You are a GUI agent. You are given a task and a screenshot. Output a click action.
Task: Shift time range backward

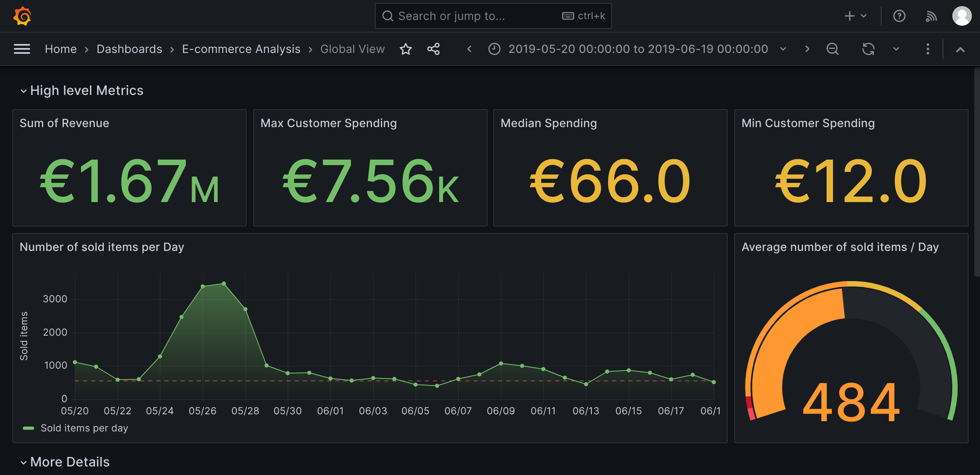(469, 49)
